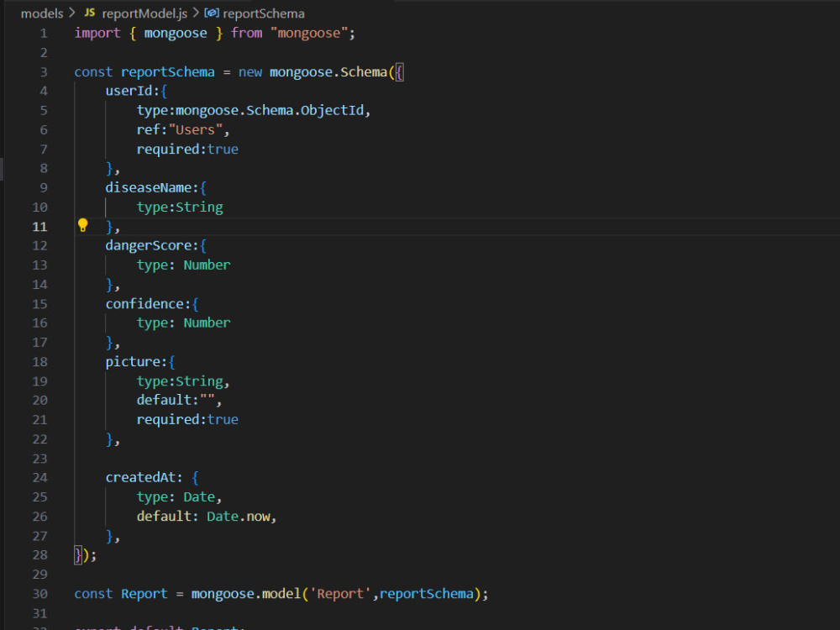This screenshot has width=840, height=630.
Task: Click line number 1 in the gutter
Action: 44,34
